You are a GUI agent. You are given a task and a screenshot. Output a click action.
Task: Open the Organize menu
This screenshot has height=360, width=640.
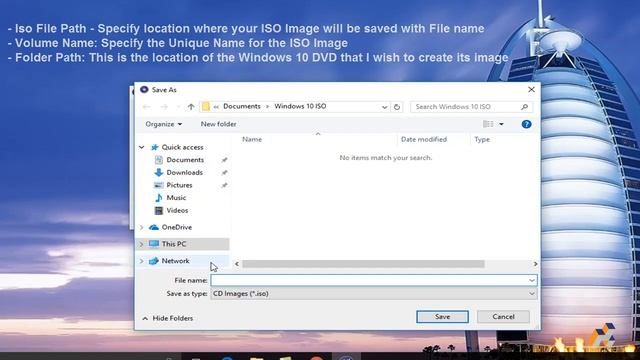tap(164, 124)
